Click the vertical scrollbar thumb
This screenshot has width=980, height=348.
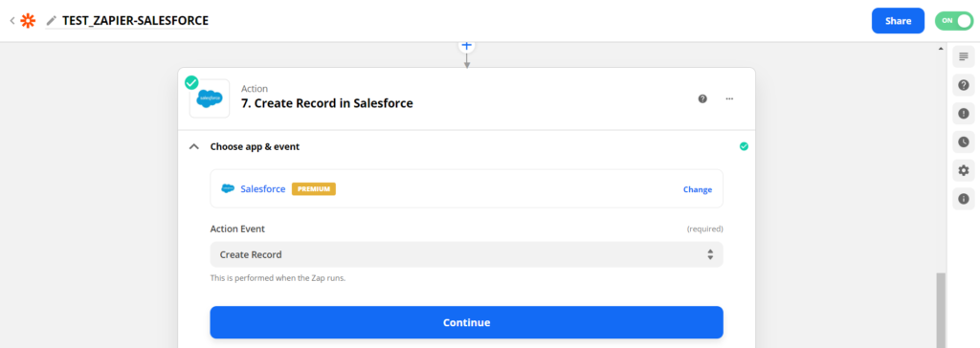(x=941, y=311)
